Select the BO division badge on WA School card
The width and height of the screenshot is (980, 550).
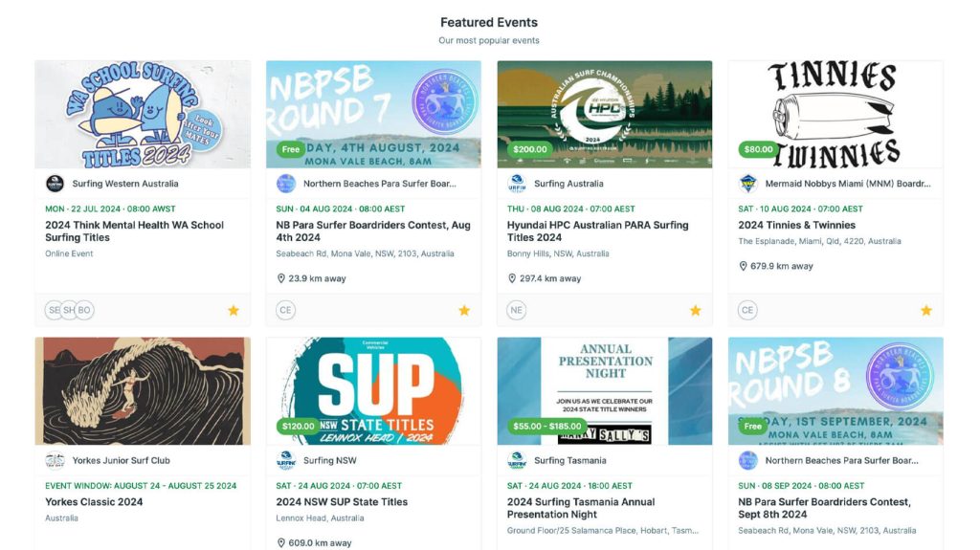(84, 310)
